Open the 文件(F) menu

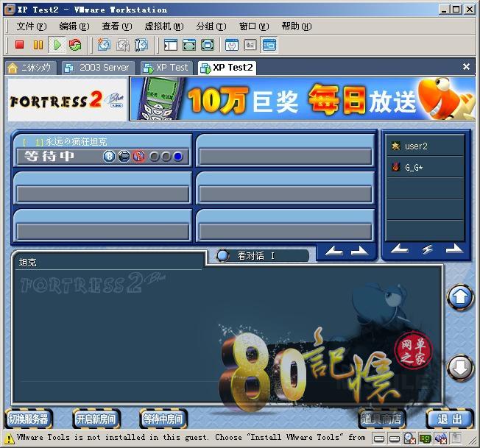[31, 26]
